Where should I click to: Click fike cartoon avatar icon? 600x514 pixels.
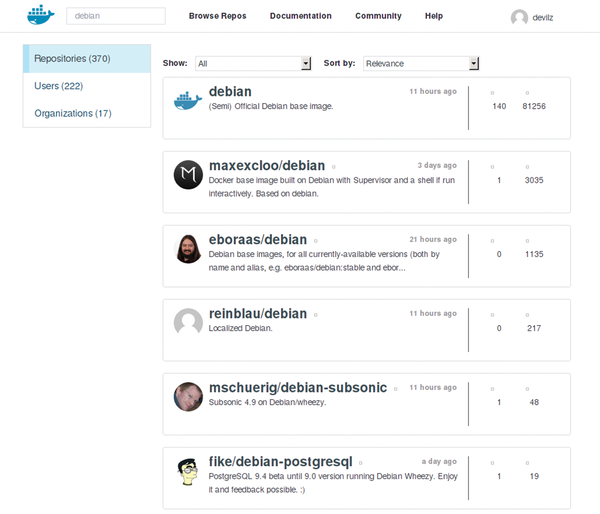(188, 472)
